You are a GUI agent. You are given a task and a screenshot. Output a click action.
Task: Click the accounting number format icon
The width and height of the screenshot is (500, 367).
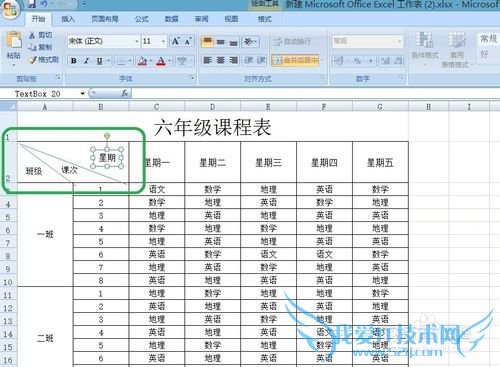pyautogui.click(x=339, y=61)
